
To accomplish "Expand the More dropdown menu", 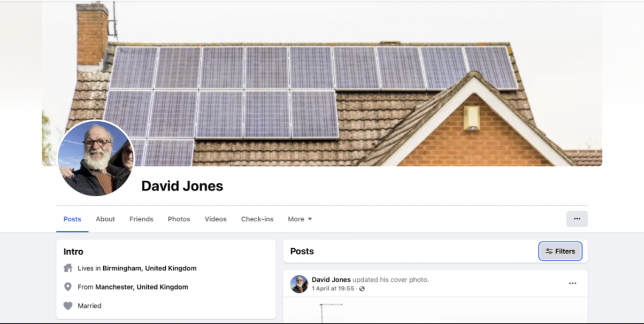I will pos(300,219).
